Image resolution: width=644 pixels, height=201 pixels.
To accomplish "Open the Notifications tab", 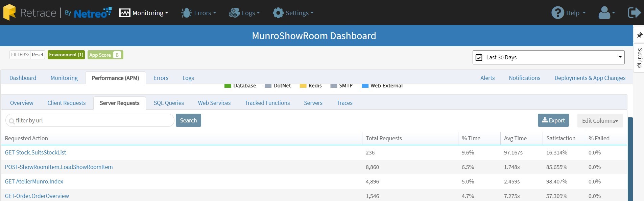I will [525, 78].
